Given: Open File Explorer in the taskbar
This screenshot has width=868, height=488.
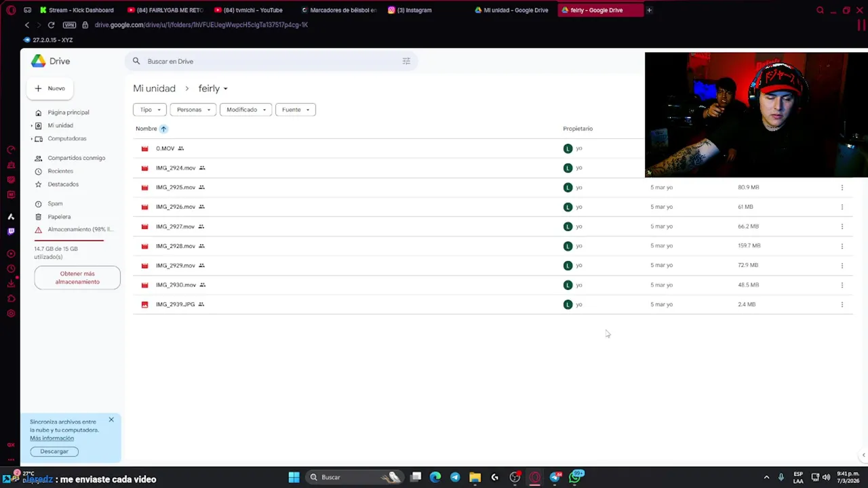Looking at the screenshot, I should pos(475,477).
